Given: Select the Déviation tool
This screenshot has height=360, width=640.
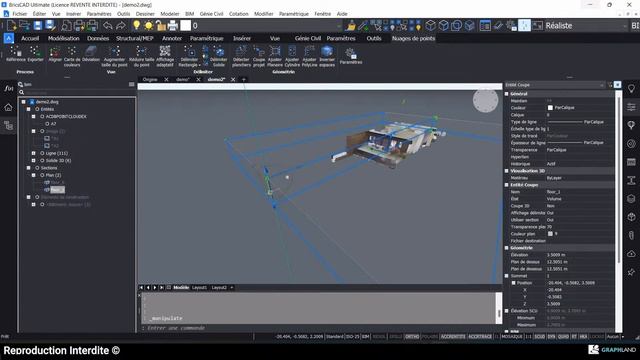Looking at the screenshot, I should tap(91, 54).
